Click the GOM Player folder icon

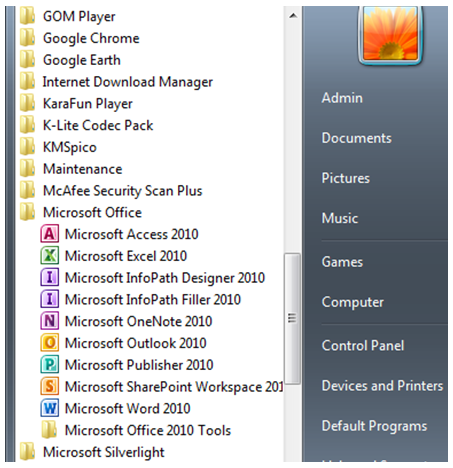pyautogui.click(x=27, y=16)
